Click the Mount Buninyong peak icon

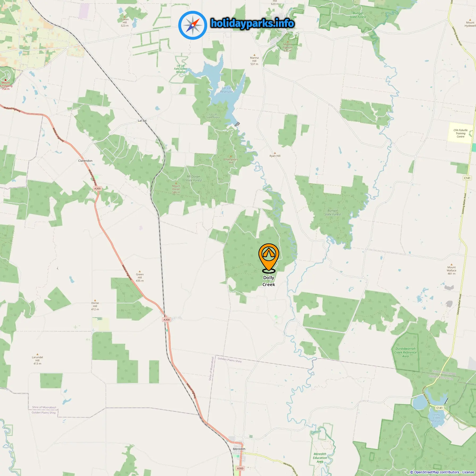point(5,80)
